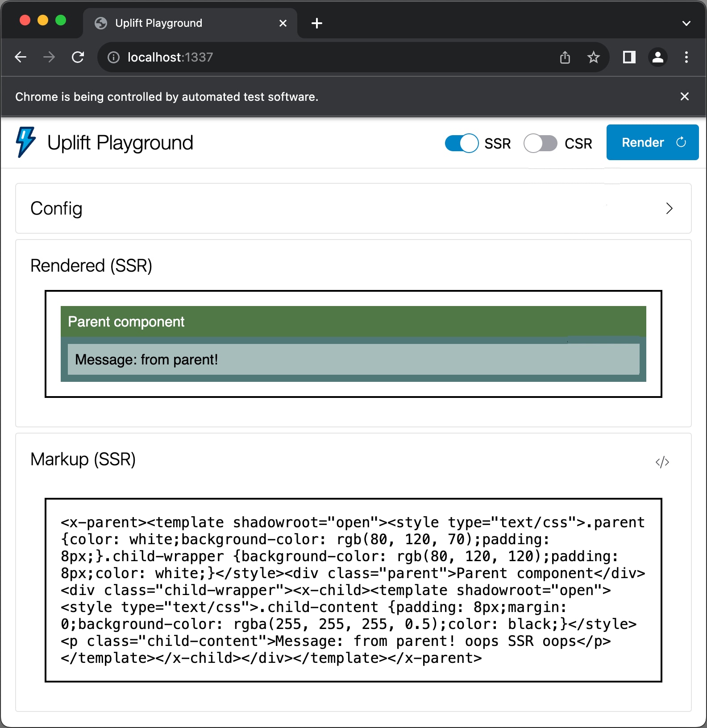Click inside the SSR markup code box
The width and height of the screenshot is (707, 728).
(x=353, y=590)
